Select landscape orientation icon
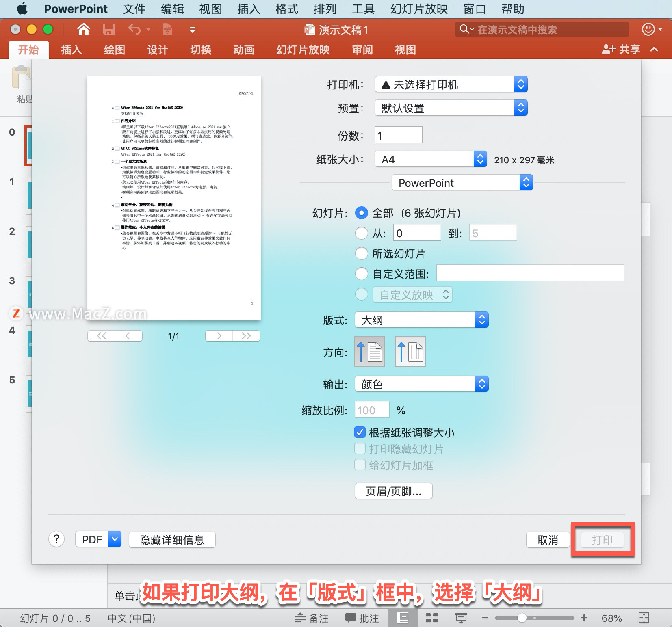This screenshot has width=672, height=627. pos(410,352)
